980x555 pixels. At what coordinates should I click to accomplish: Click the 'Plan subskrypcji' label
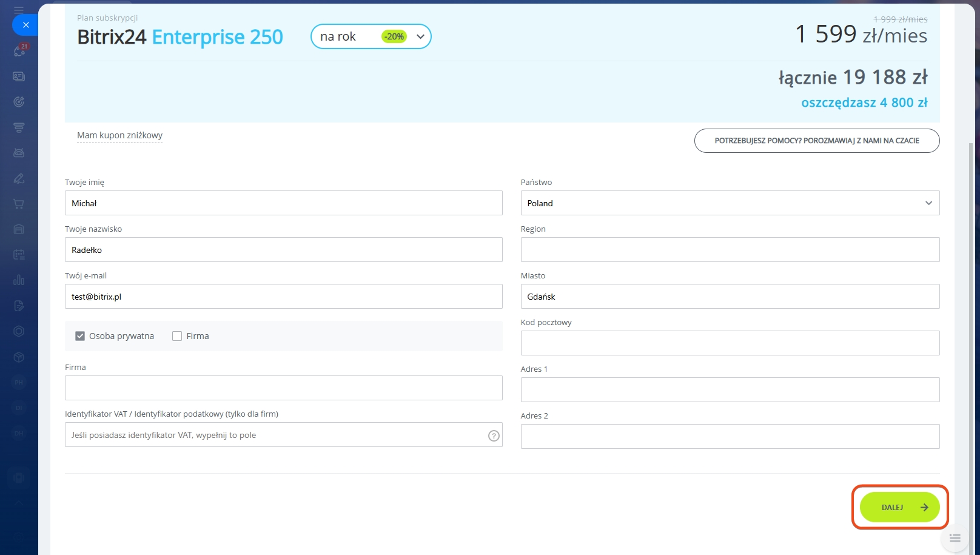[107, 18]
